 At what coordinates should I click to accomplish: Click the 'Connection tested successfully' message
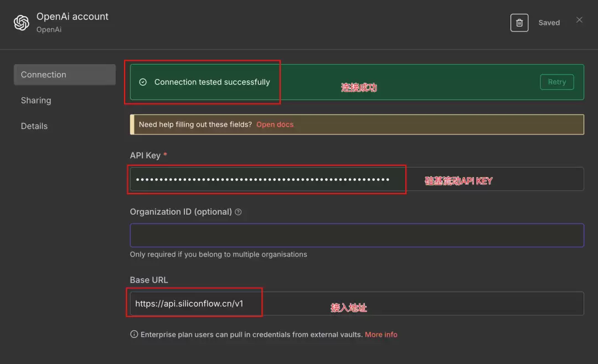point(212,82)
